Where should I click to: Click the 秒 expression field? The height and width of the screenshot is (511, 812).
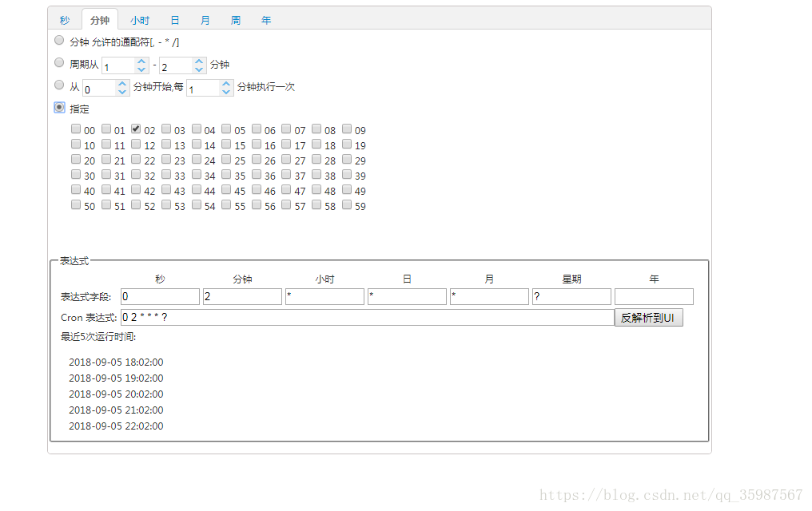[x=160, y=296]
